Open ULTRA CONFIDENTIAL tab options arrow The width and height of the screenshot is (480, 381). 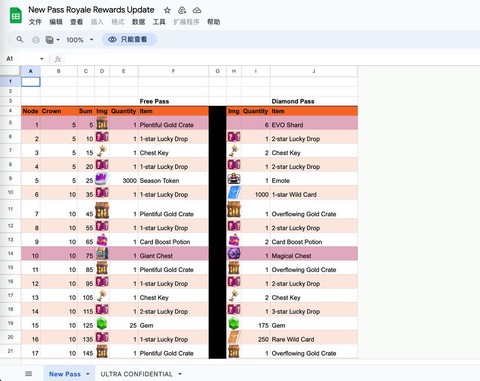click(x=180, y=374)
